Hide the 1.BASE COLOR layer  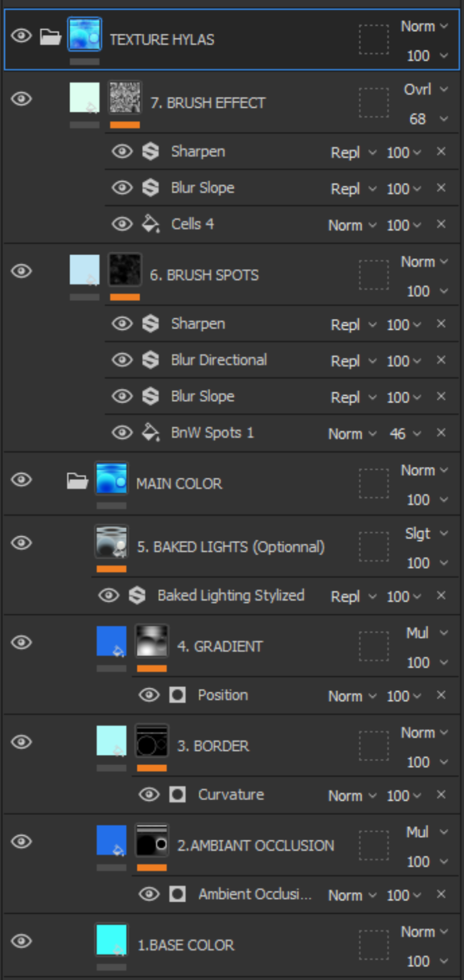[21, 941]
